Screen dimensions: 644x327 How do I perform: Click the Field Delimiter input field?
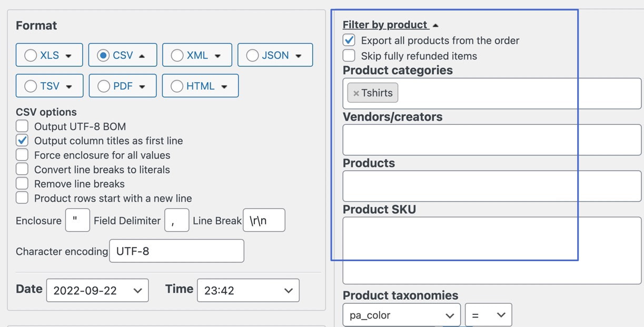(177, 220)
